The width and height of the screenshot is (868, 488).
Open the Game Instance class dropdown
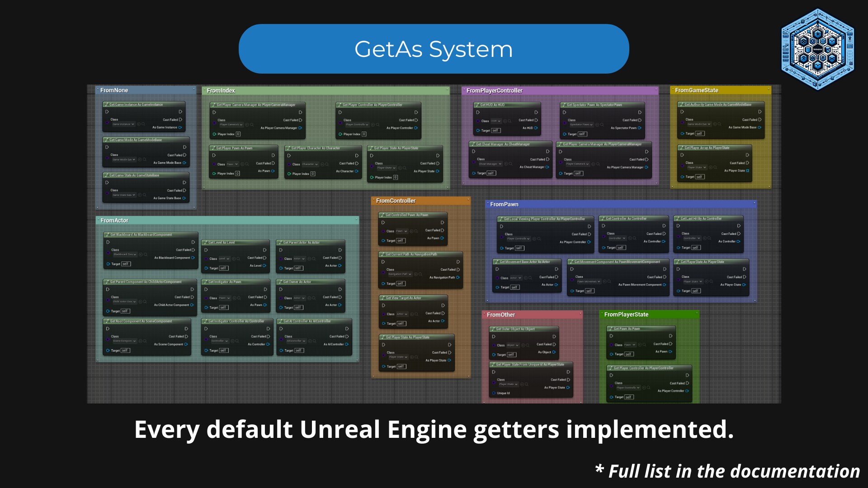[x=123, y=124]
